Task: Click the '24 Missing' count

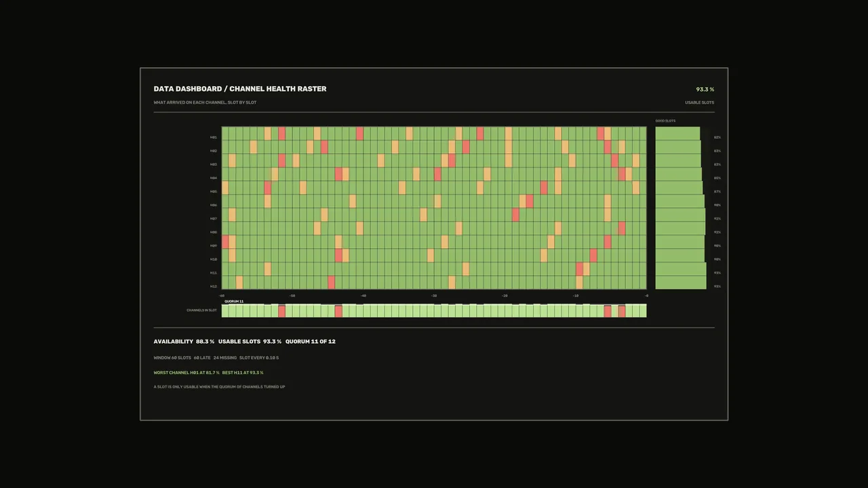Action: click(x=225, y=358)
